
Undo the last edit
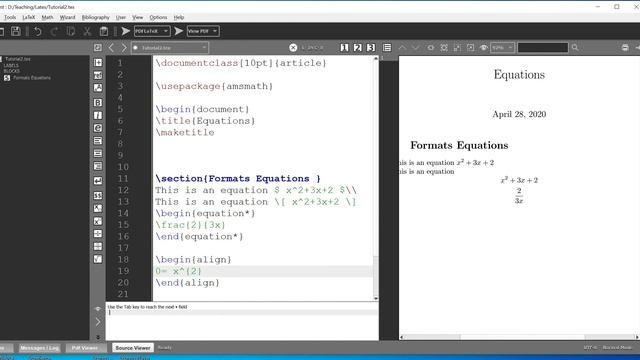click(38, 31)
